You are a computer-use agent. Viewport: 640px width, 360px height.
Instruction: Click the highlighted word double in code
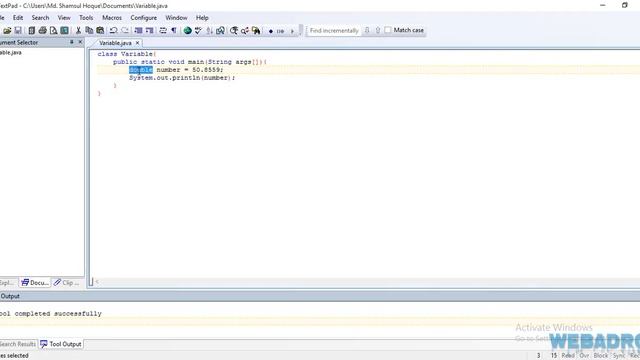pos(141,70)
